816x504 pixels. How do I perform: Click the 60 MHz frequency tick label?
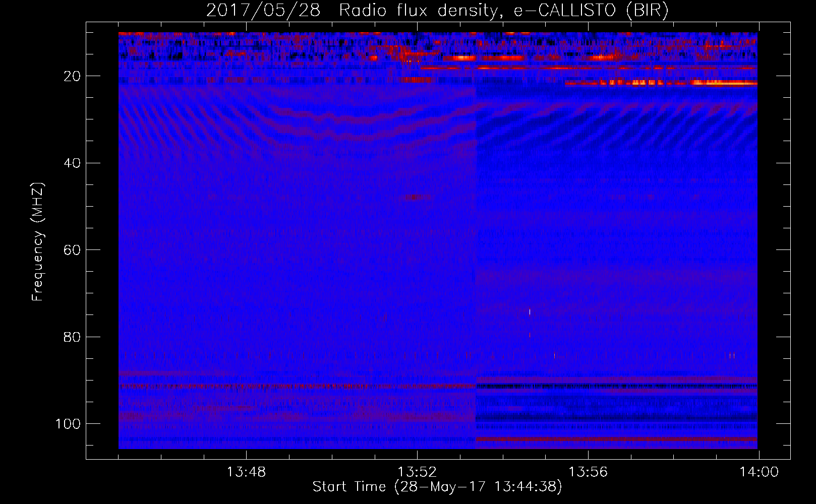click(73, 250)
